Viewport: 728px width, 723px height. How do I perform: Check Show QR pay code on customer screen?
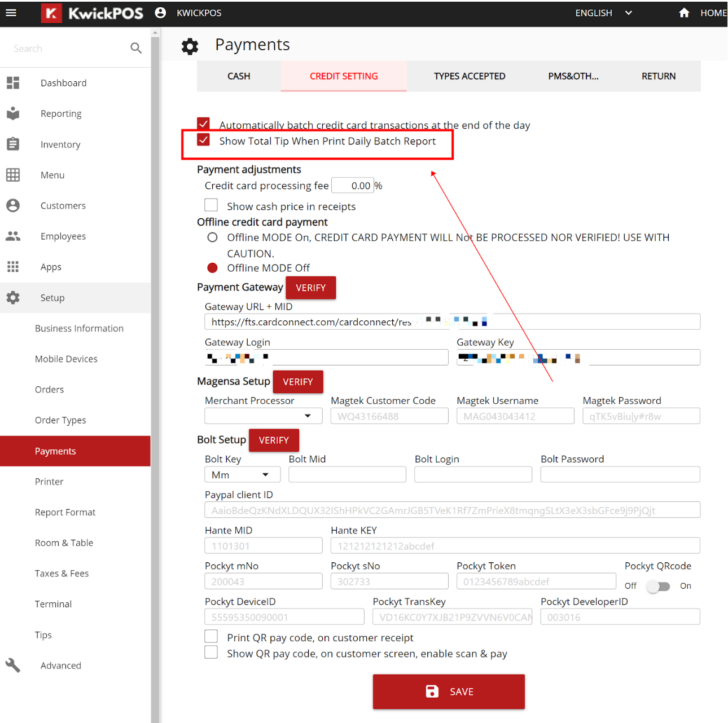pos(211,653)
